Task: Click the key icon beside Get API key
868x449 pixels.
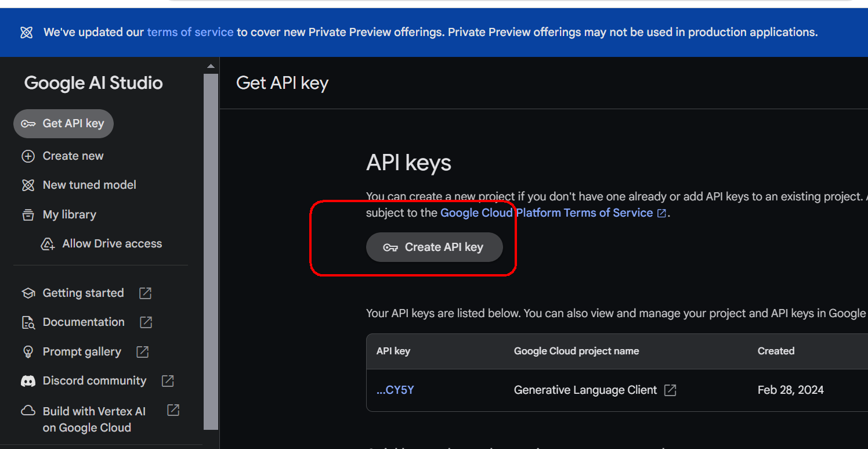Action: tap(28, 124)
